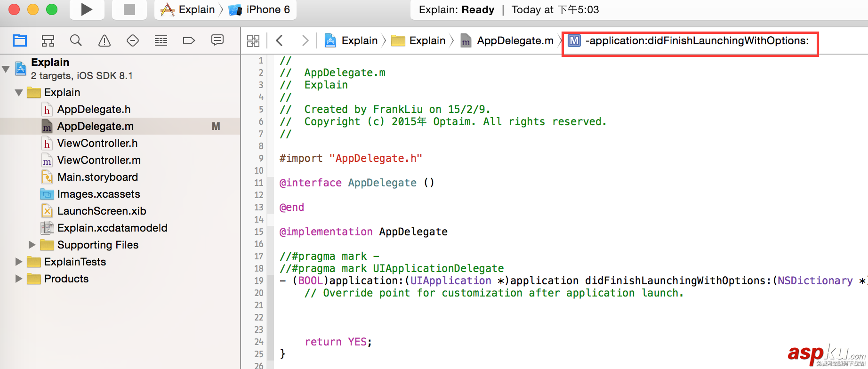
Task: Open the Breakpoint navigator
Action: click(189, 40)
